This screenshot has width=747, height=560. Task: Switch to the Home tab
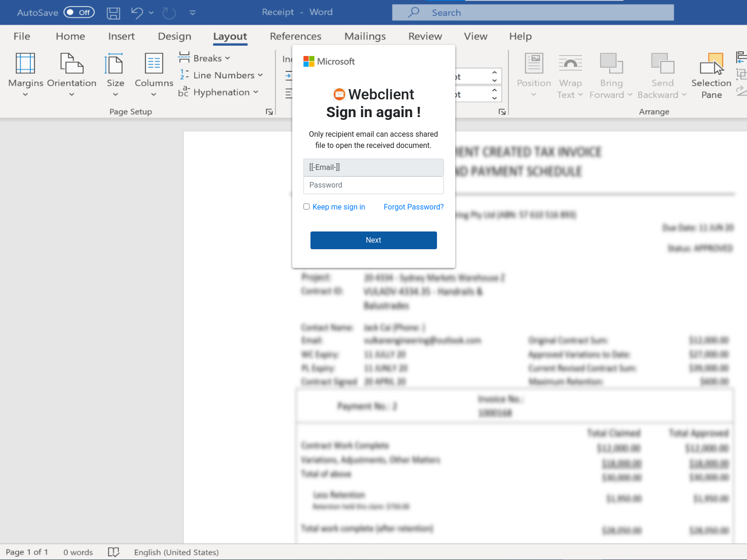tap(70, 36)
